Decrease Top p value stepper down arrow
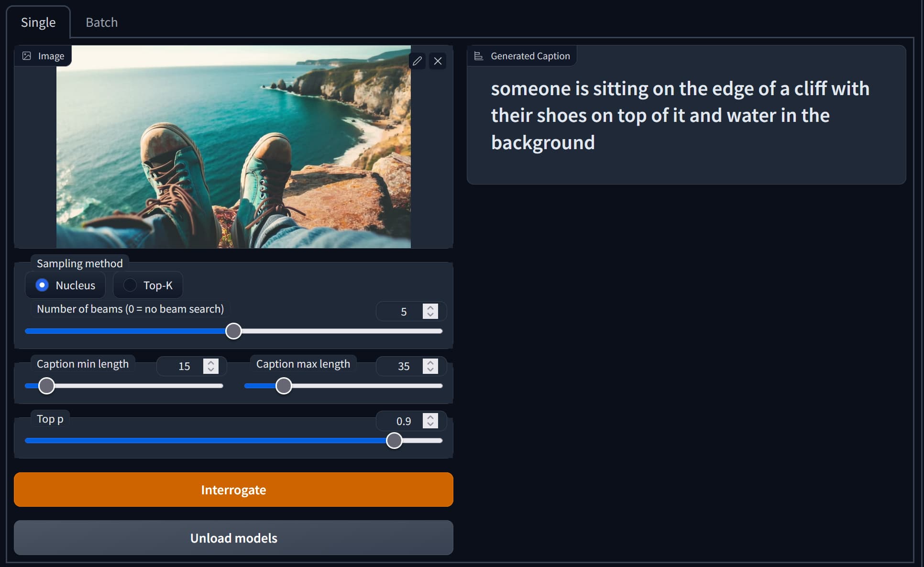 [430, 425]
